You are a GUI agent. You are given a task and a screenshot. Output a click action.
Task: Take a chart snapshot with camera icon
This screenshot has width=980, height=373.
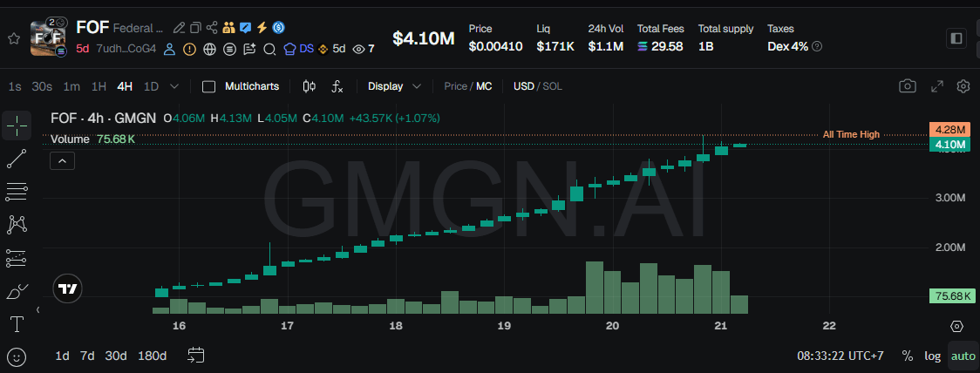(908, 86)
